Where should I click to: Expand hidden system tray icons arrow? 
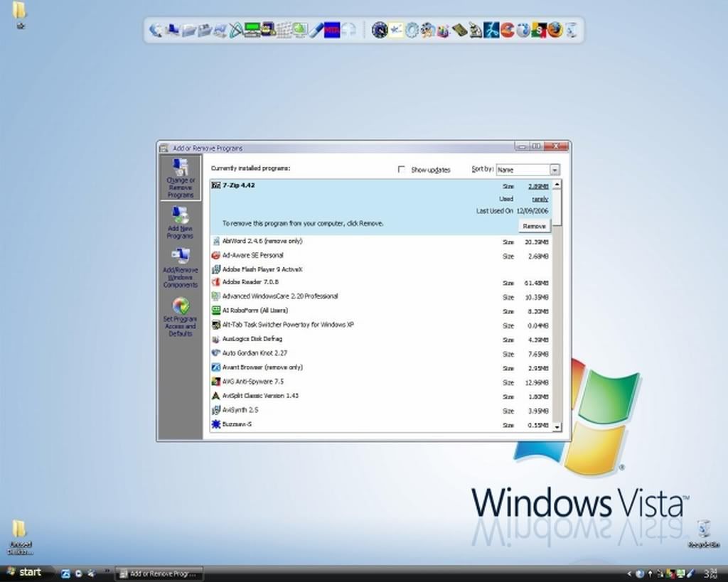629,573
